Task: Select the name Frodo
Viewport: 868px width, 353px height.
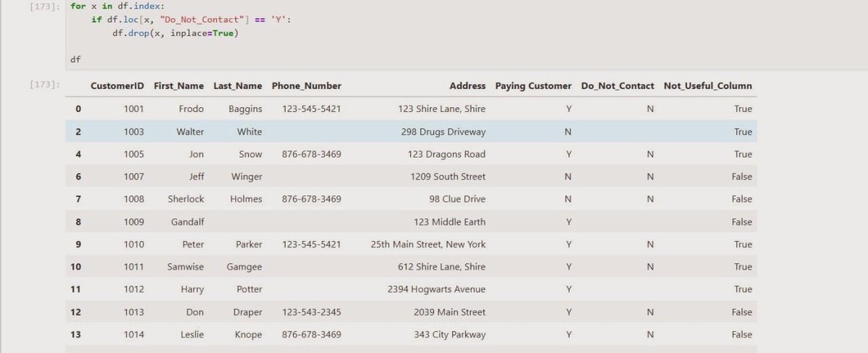Action: 192,109
